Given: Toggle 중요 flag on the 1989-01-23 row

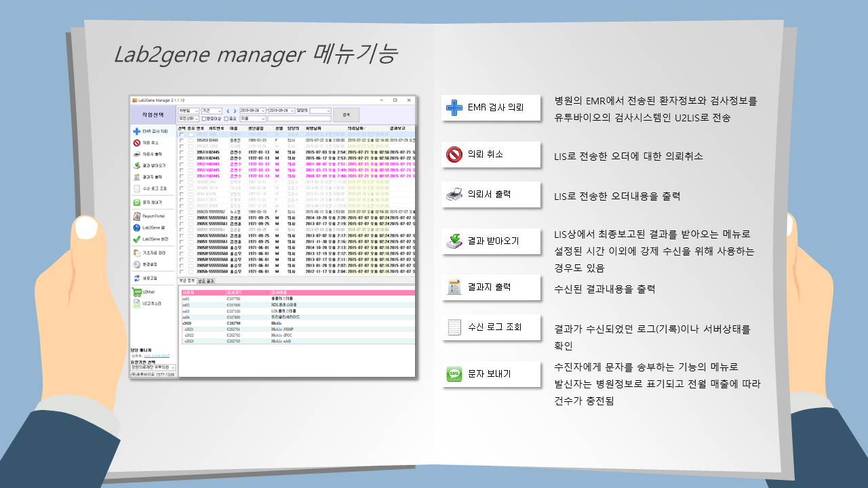Looking at the screenshot, I should pos(191,140).
